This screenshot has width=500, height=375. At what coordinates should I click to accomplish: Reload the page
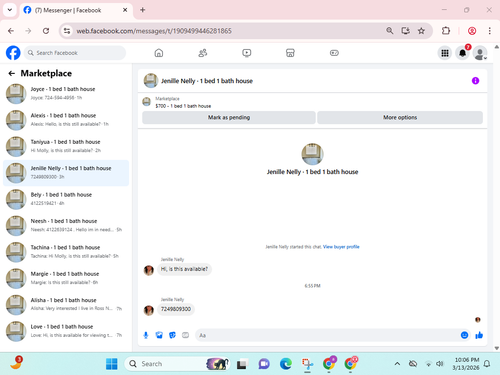[x=46, y=31]
